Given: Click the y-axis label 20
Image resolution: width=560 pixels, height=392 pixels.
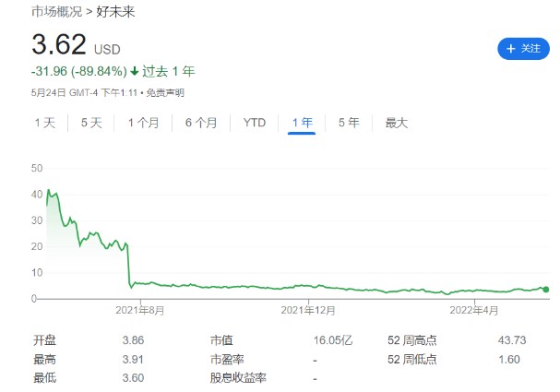Looking at the screenshot, I should click(37, 246).
